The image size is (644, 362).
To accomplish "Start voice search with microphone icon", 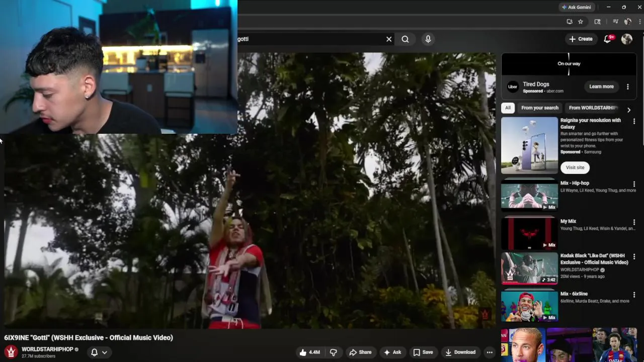I will pos(428,39).
